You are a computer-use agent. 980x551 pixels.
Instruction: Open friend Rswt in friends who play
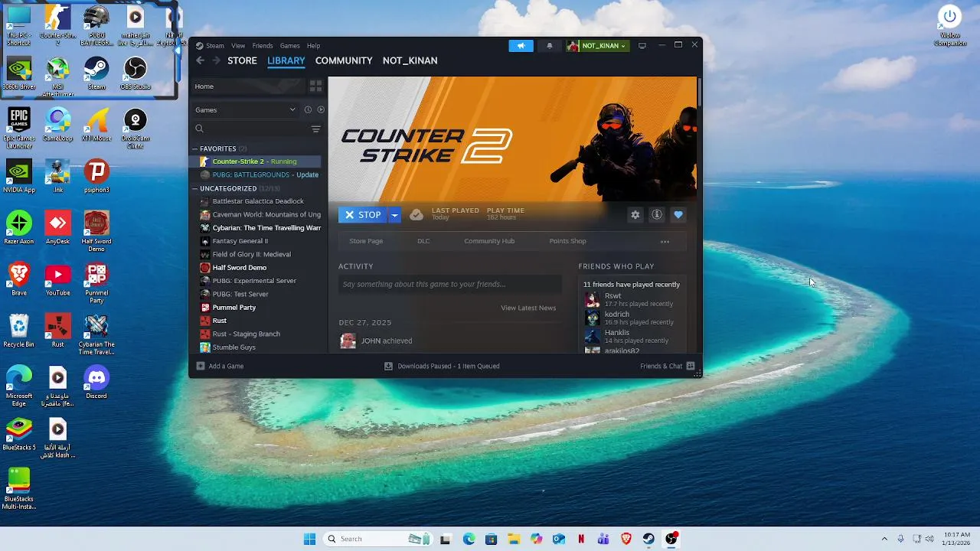tap(612, 296)
